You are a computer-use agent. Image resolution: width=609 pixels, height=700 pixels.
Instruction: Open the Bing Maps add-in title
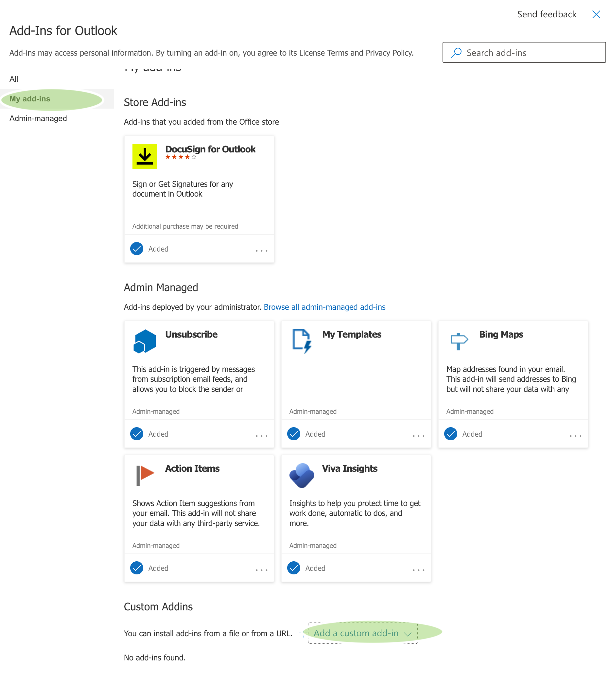(501, 334)
